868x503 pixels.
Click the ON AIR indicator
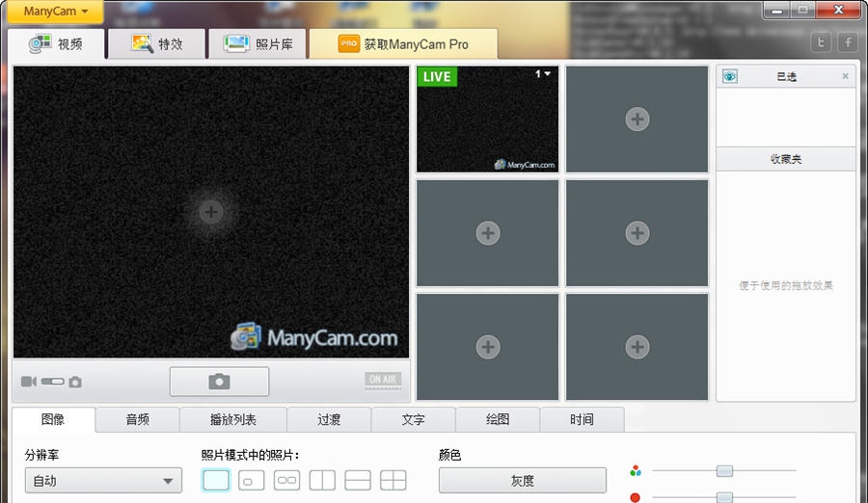tap(383, 380)
